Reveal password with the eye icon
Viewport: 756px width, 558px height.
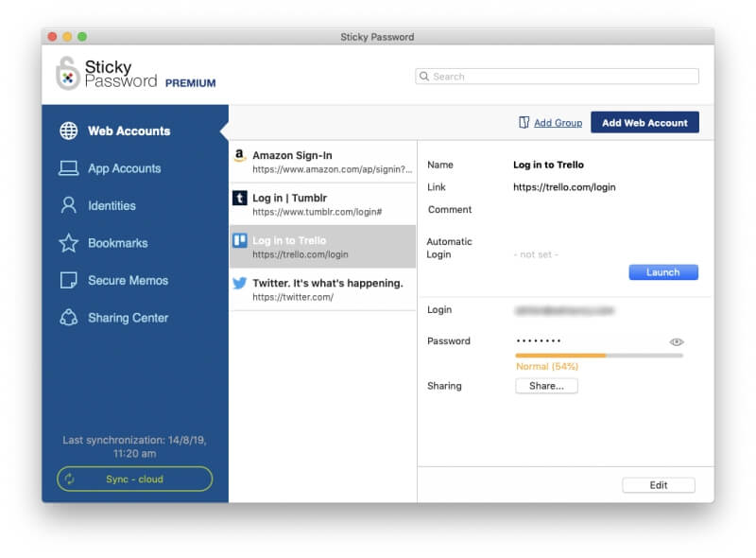(677, 341)
